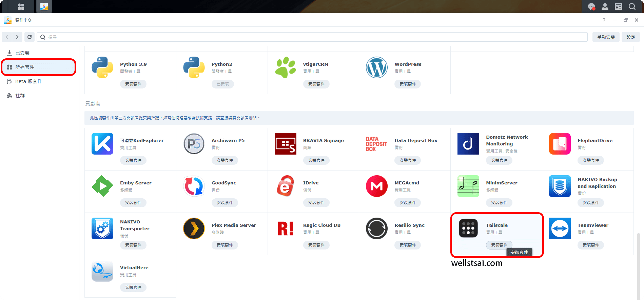644x300 pixels.
Task: Open the WordPress logo icon
Action: 377,67
